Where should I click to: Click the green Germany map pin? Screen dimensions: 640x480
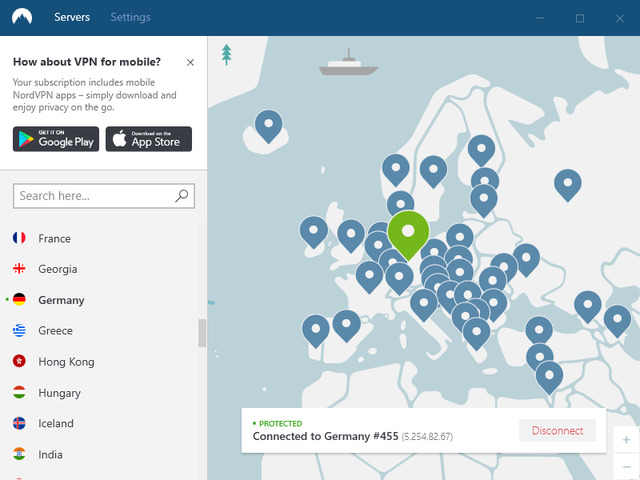point(407,234)
